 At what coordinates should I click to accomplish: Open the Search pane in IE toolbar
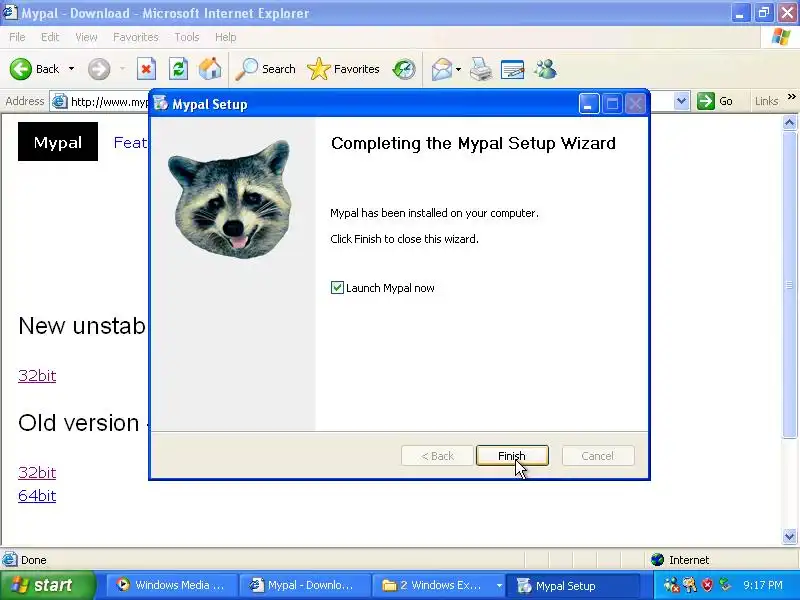[x=266, y=69]
